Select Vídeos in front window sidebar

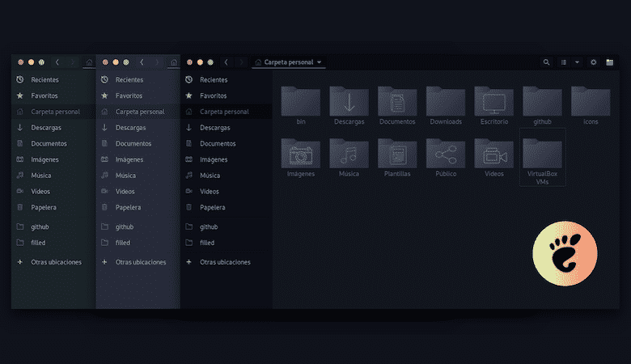[x=227, y=192]
